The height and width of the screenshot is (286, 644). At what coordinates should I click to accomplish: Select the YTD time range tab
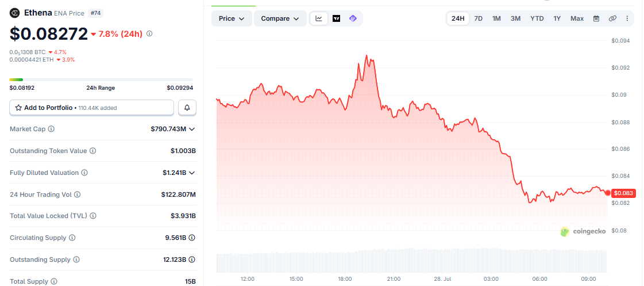click(x=537, y=18)
